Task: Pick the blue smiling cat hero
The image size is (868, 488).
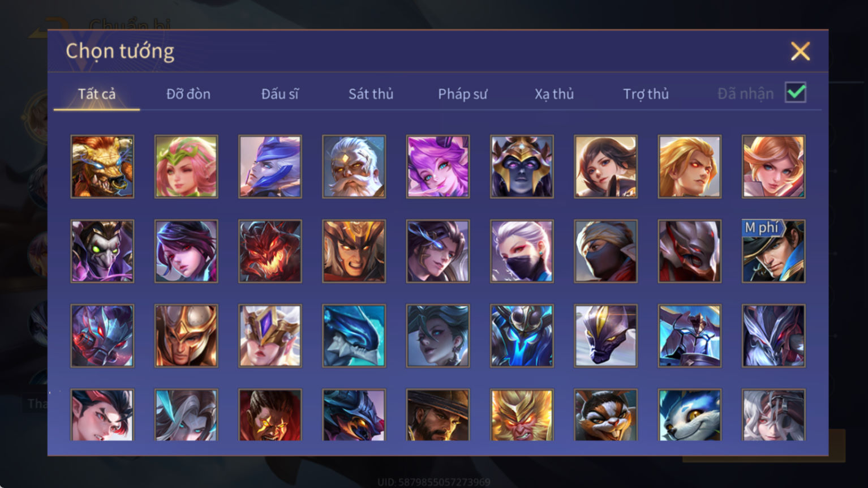Action: point(689,415)
